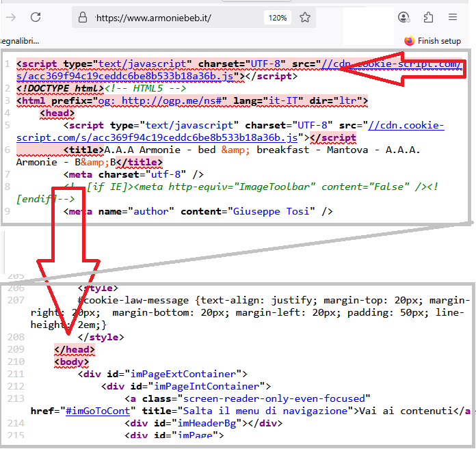
Task: Bookmark this page with the star icon
Action: 305,17
